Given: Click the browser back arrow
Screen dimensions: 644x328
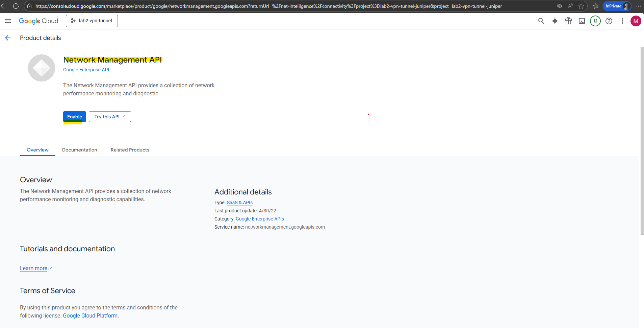Looking at the screenshot, I should tap(4, 6).
